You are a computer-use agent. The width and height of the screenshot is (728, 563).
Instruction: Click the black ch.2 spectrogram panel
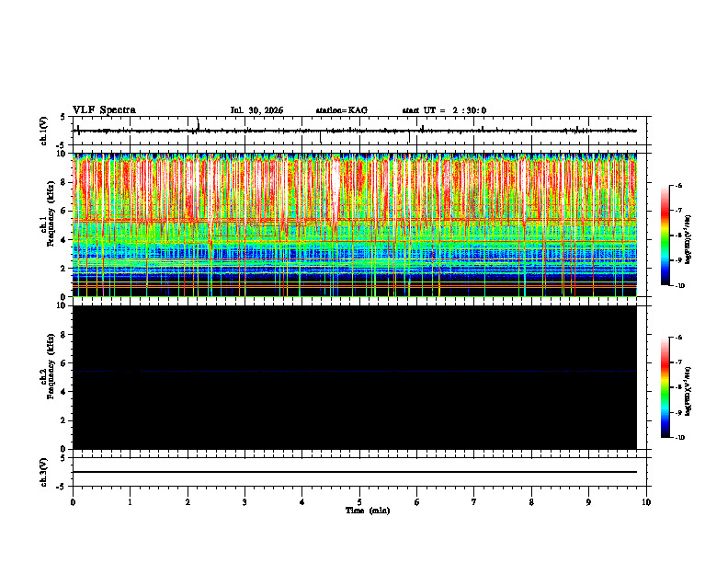pos(355,377)
